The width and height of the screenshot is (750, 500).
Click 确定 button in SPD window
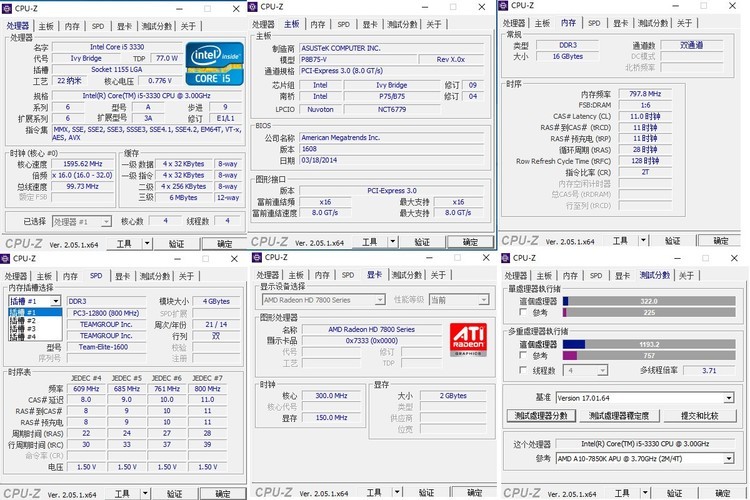(x=223, y=493)
